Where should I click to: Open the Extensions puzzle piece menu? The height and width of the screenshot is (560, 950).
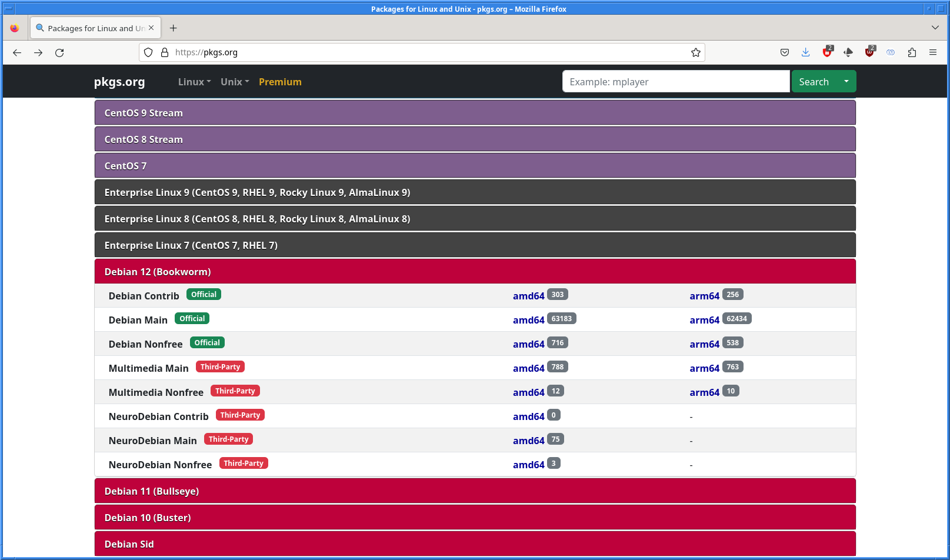pos(912,52)
